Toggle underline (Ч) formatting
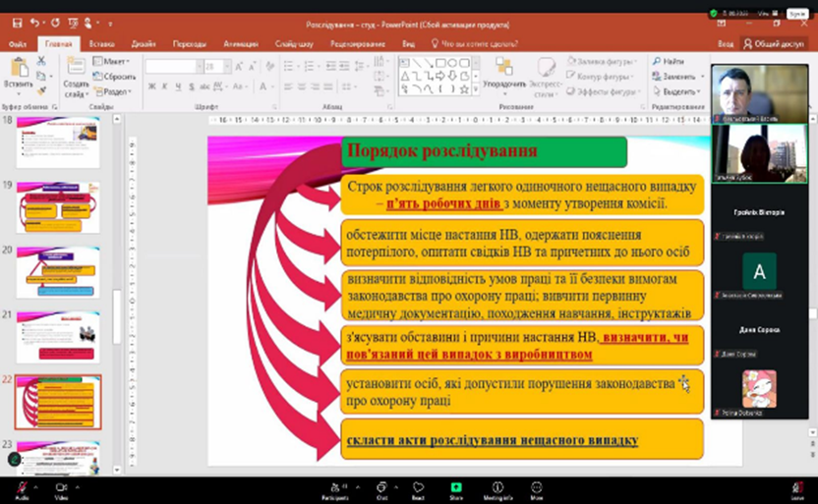Image resolution: width=818 pixels, height=504 pixels. pyautogui.click(x=178, y=86)
